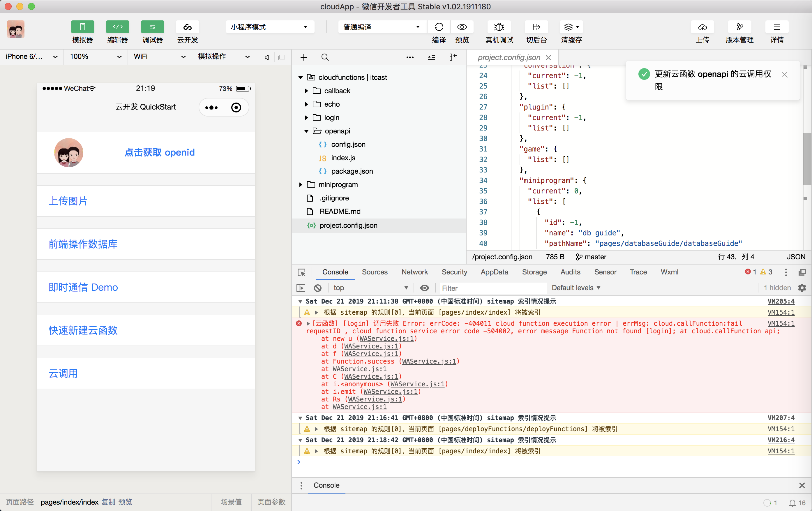Image resolution: width=812 pixels, height=511 pixels.
Task: Collapse the cloudfunctions | itcast folder
Action: click(301, 77)
